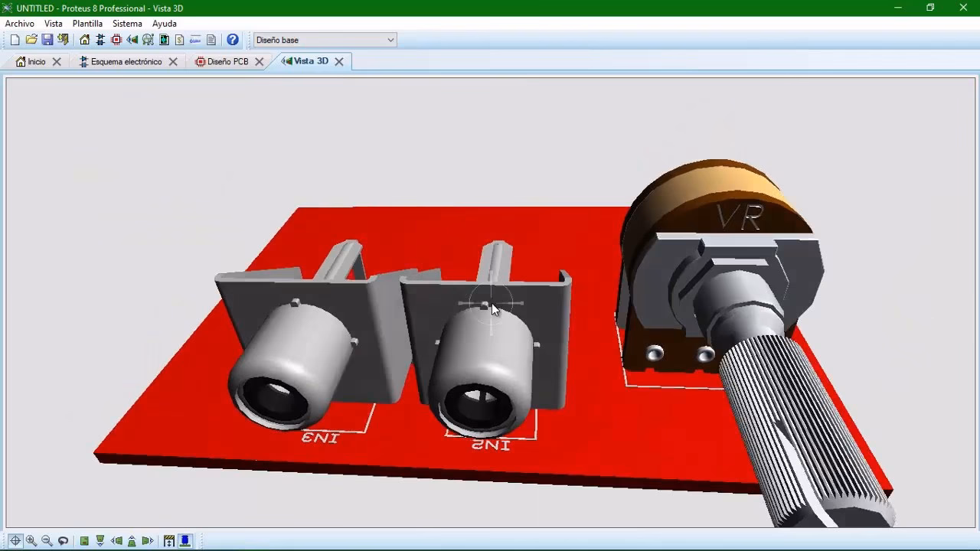The image size is (980, 551).
Task: Click the Open project folder icon
Action: pos(31,40)
